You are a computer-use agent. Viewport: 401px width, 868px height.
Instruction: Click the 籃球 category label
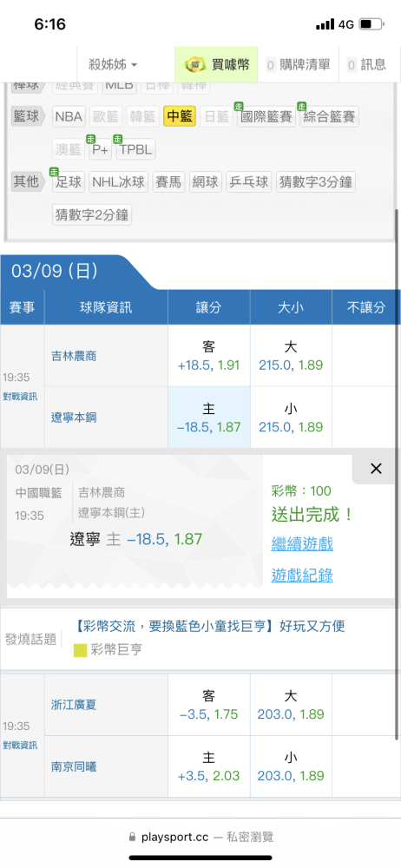tap(29, 117)
